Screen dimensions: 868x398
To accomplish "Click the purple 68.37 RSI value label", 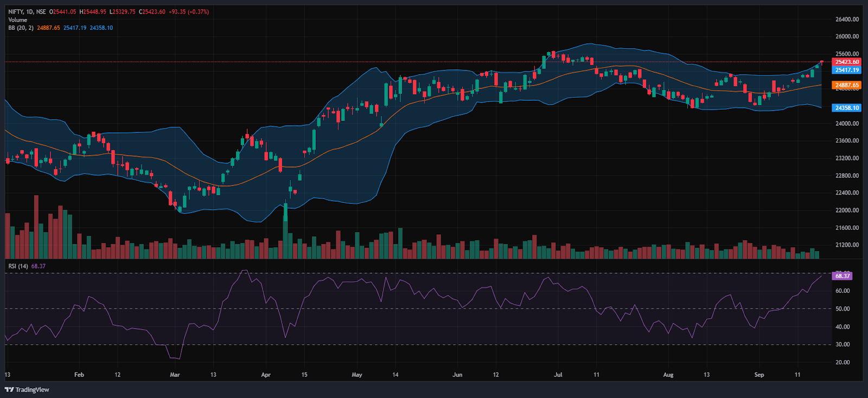I will tap(843, 276).
